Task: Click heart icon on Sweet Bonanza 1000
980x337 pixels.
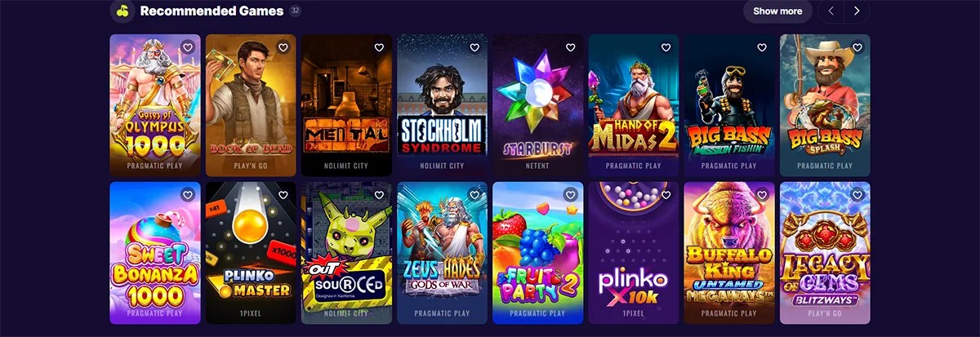Action: click(188, 195)
